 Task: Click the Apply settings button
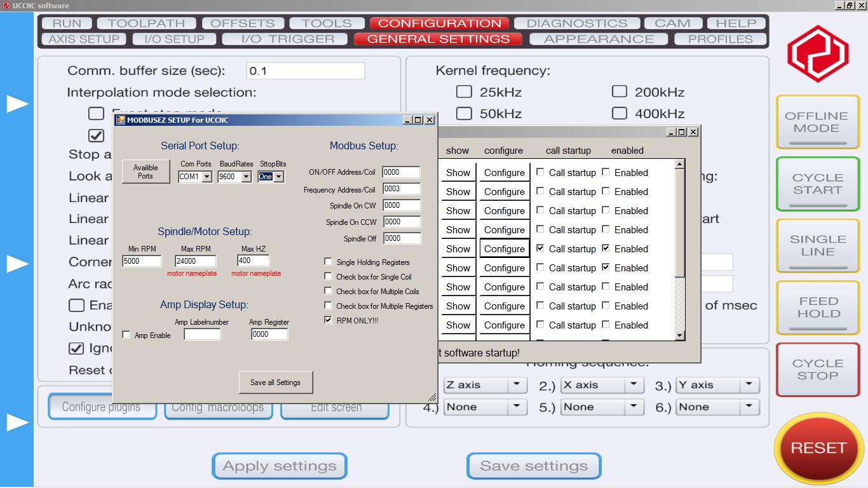[280, 466]
